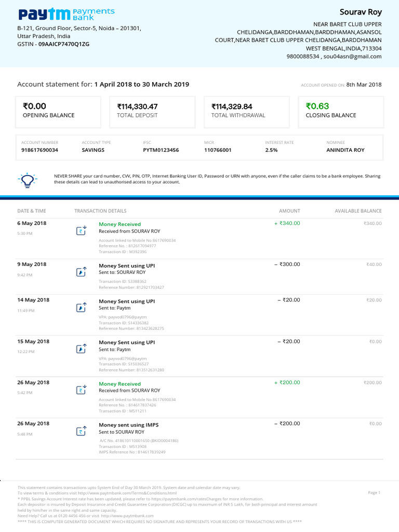399x532 pixels.
Task: Click the Paytm Payments Bank logo
Action: point(66,14)
